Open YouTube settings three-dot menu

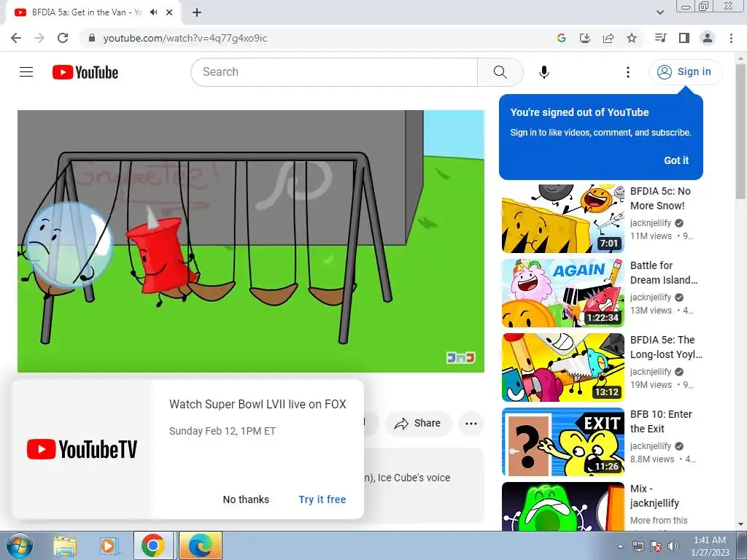(x=628, y=72)
